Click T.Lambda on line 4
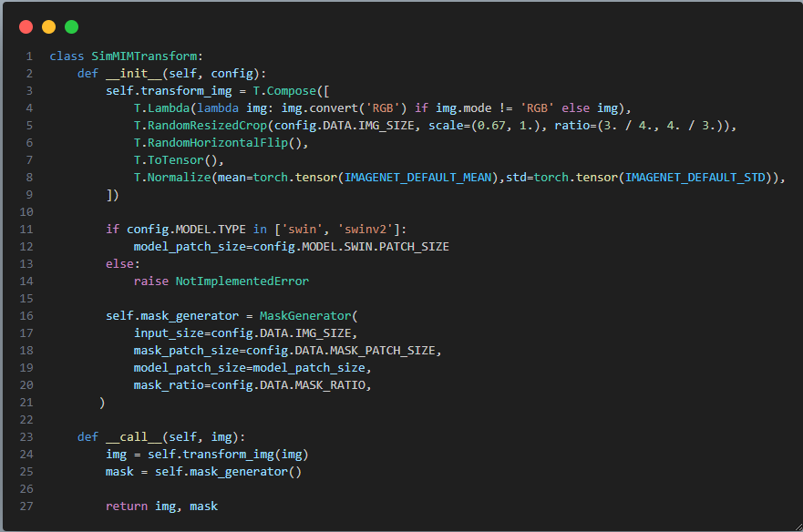Screen dimensions: 803x532 pos(162,108)
